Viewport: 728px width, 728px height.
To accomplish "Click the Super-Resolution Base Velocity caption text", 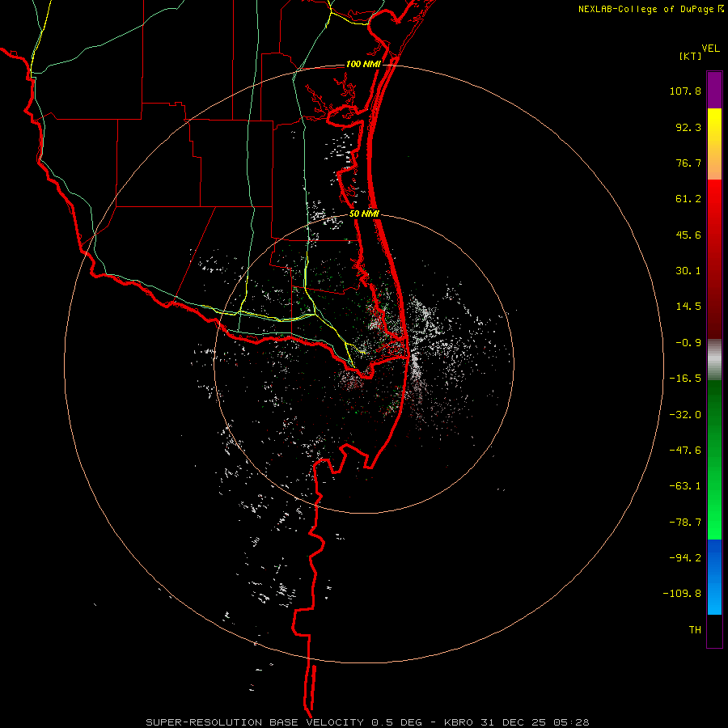I will coord(367,722).
